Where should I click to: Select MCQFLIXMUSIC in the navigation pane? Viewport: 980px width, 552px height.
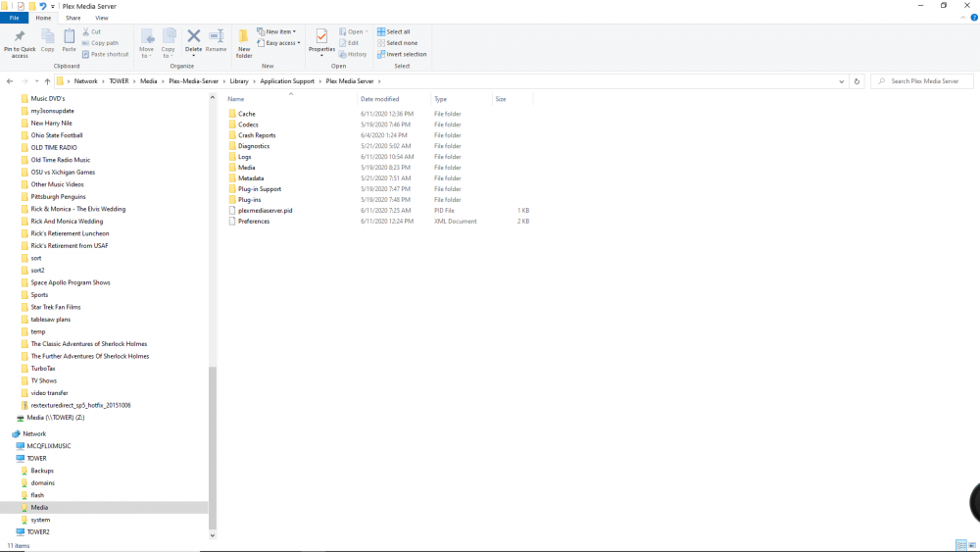coord(49,446)
